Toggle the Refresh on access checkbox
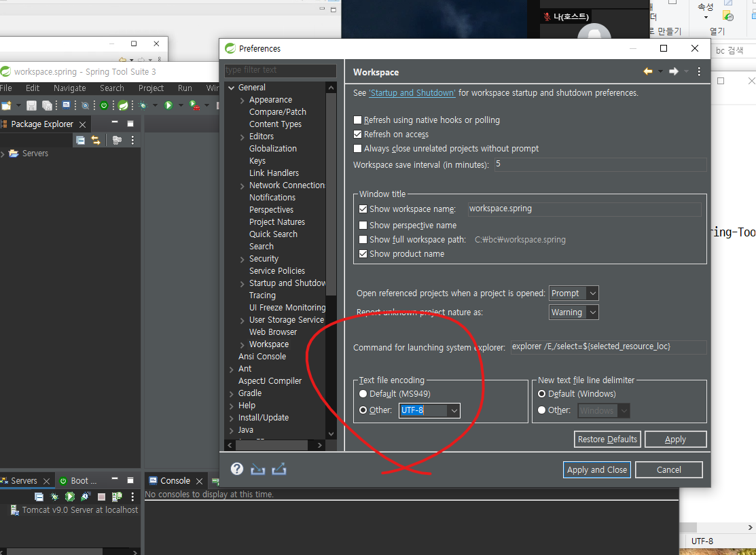The height and width of the screenshot is (555, 756). pyautogui.click(x=357, y=135)
